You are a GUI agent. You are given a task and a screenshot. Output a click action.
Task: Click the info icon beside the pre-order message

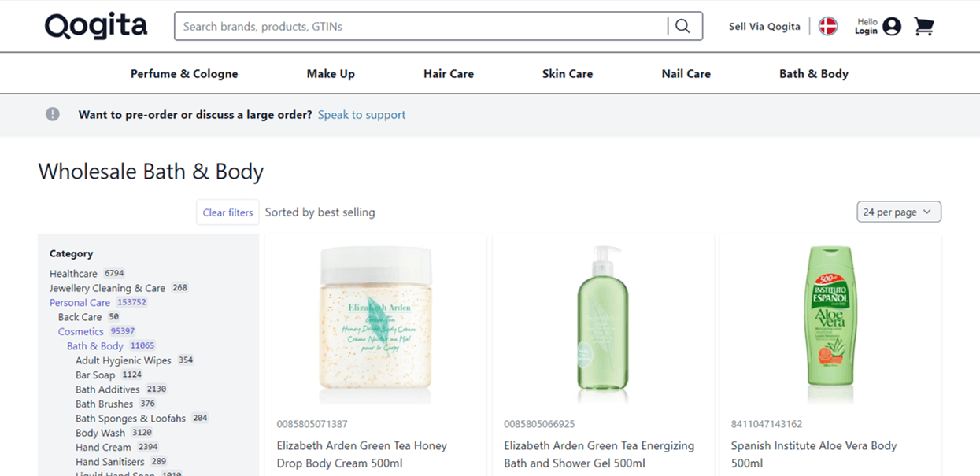tap(52, 113)
